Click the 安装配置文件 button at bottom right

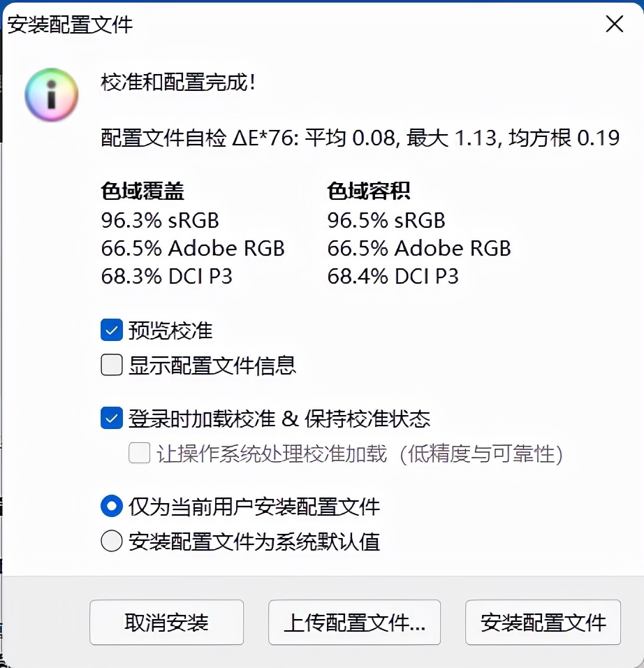click(x=543, y=622)
